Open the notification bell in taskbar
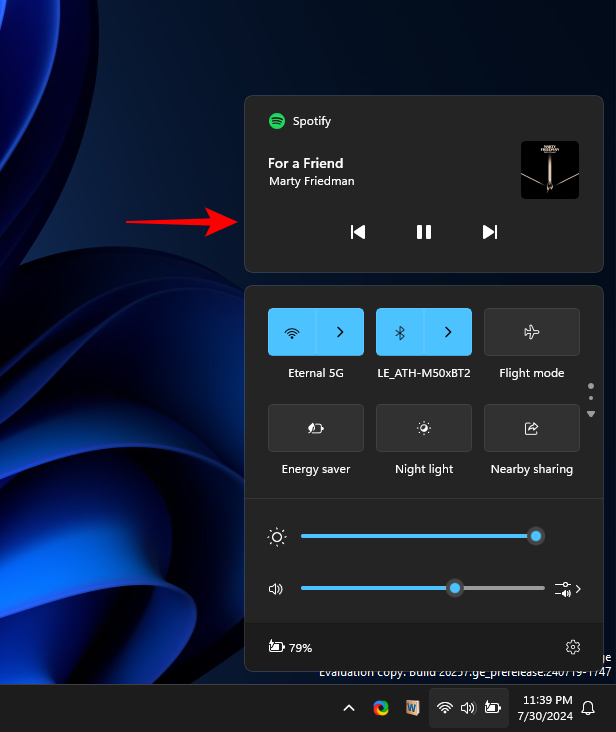Image resolution: width=616 pixels, height=732 pixels. pos(588,708)
